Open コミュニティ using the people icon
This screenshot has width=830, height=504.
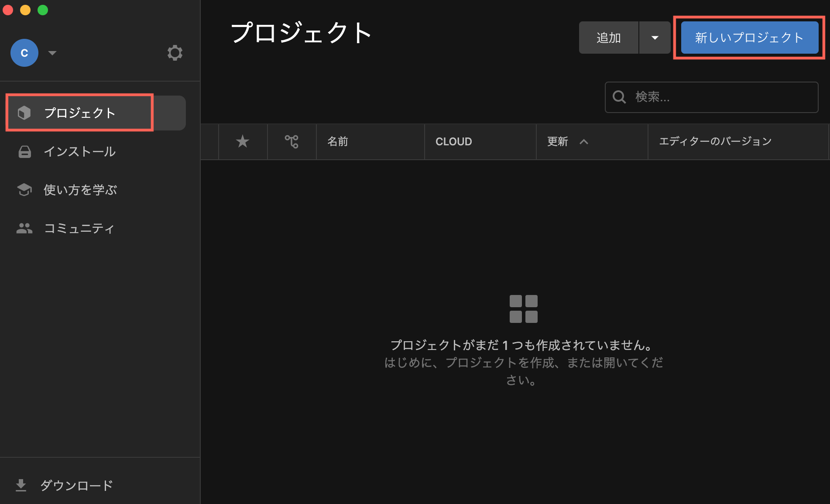point(24,228)
